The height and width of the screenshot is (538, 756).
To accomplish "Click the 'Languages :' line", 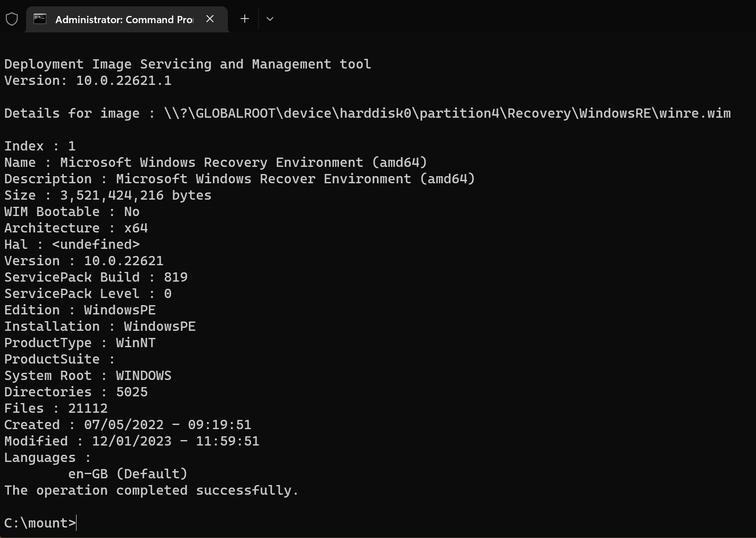I will 48,458.
